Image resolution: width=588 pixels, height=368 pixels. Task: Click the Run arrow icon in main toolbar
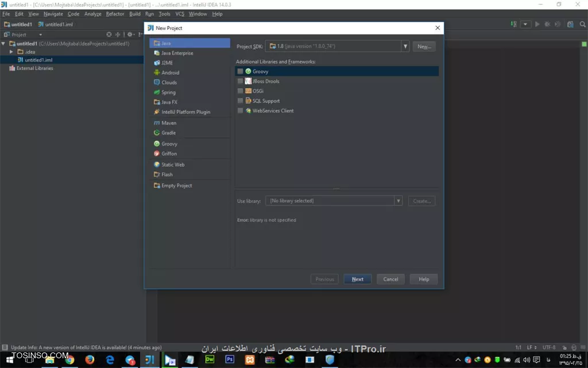(x=537, y=24)
